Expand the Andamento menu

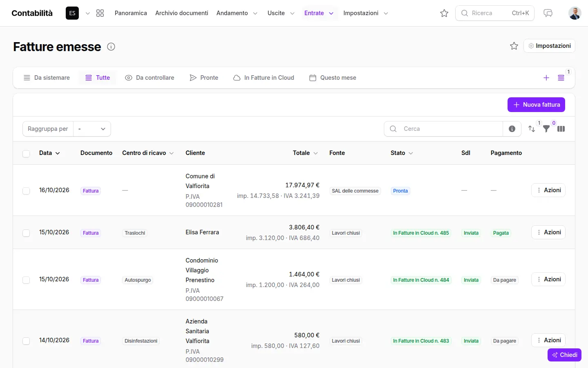[237, 13]
